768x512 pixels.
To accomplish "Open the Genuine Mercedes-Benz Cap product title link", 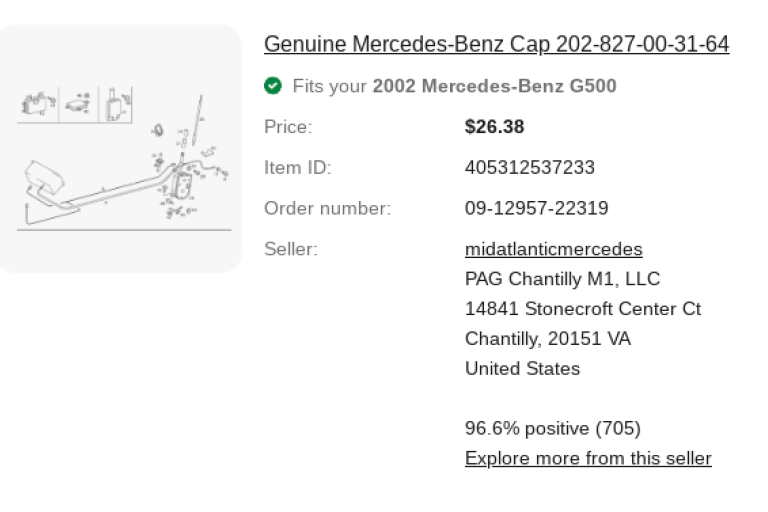I will 496,45.
